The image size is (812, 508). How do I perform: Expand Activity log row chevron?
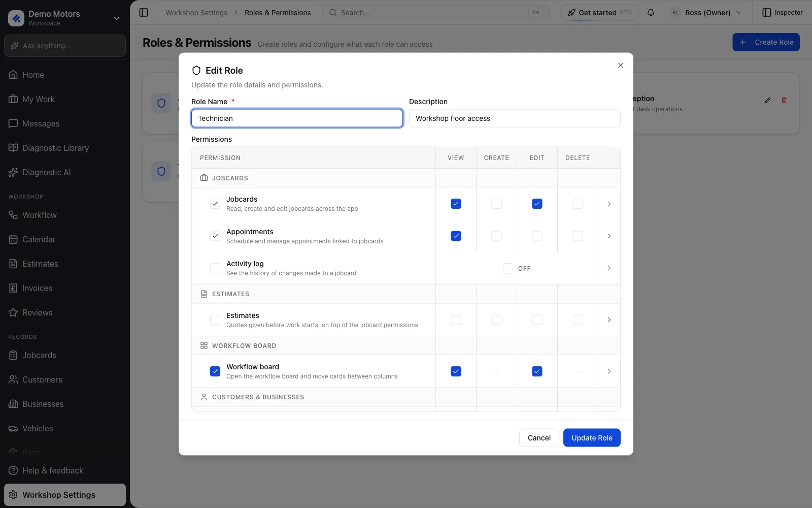609,268
